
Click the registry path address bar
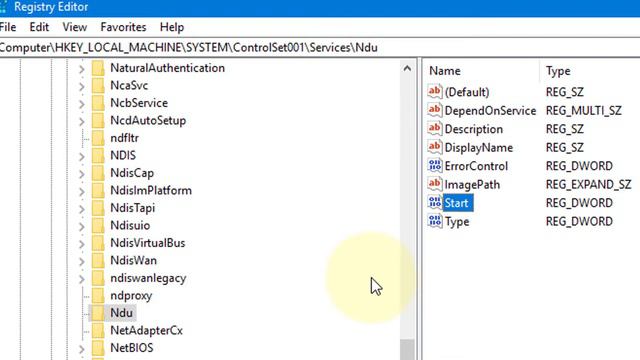320,48
